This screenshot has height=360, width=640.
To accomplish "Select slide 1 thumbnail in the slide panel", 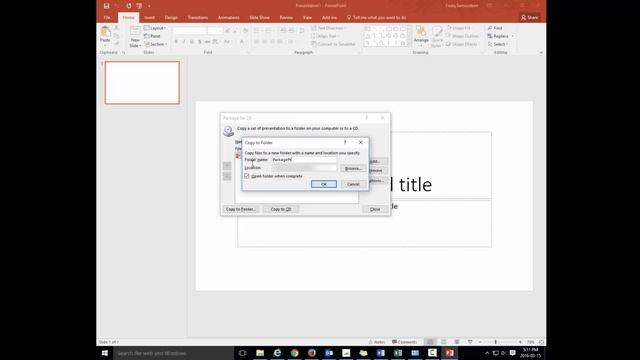I will click(x=142, y=83).
